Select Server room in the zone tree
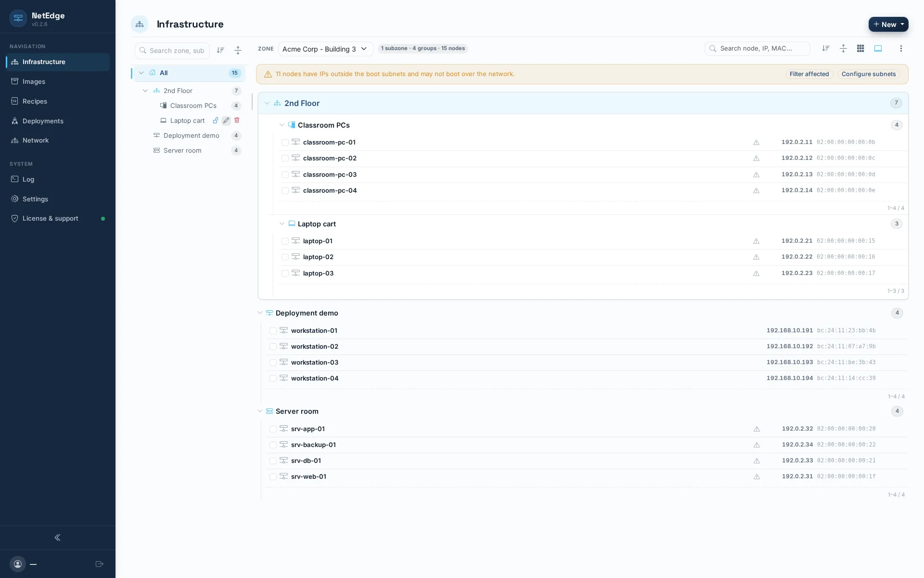924x578 pixels. click(182, 150)
